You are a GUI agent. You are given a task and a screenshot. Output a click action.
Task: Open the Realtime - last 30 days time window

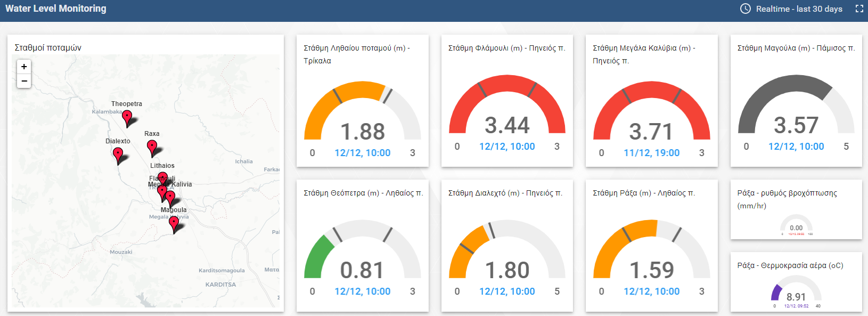point(792,9)
